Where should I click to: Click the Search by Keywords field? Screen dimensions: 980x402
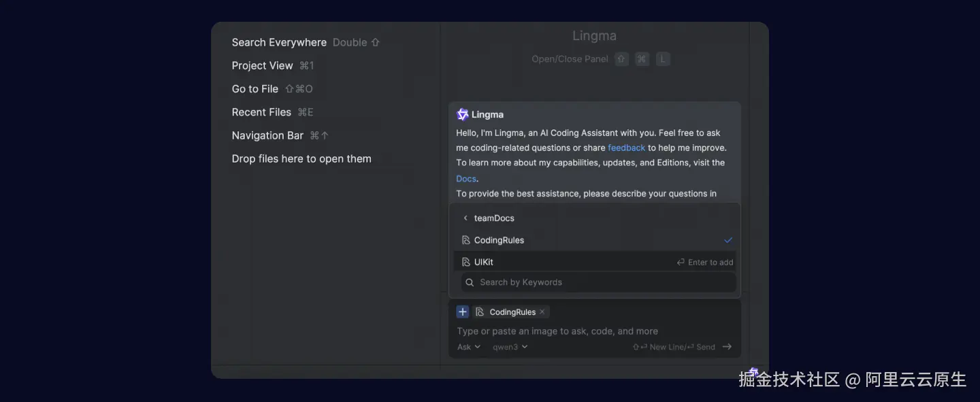click(x=598, y=282)
